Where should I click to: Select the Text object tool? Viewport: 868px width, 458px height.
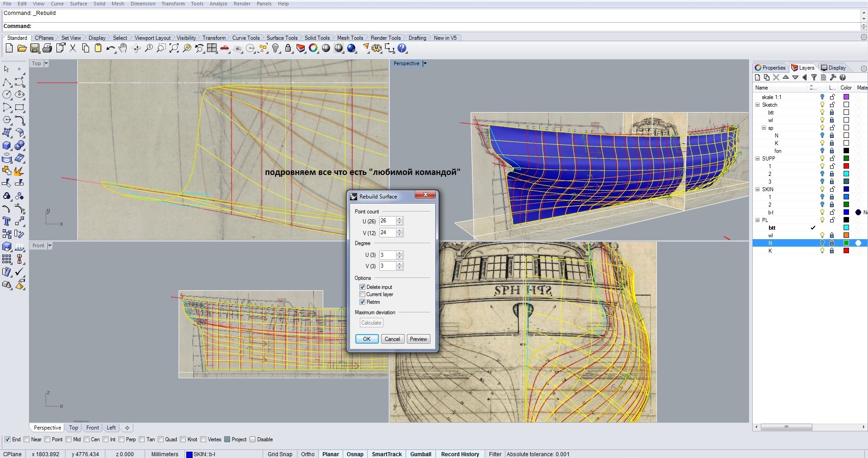(7, 221)
